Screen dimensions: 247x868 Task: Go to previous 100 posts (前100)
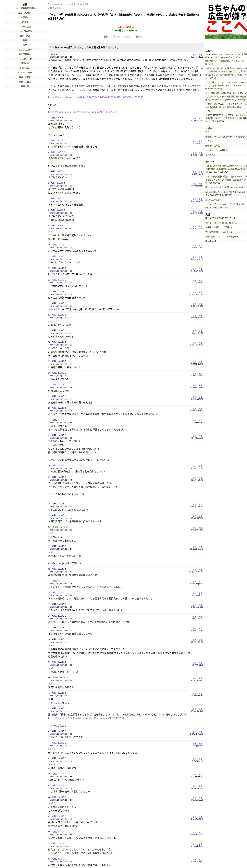pyautogui.click(x=116, y=37)
